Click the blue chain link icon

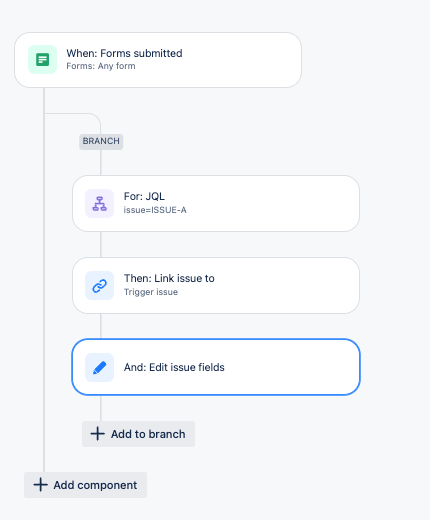tap(99, 285)
